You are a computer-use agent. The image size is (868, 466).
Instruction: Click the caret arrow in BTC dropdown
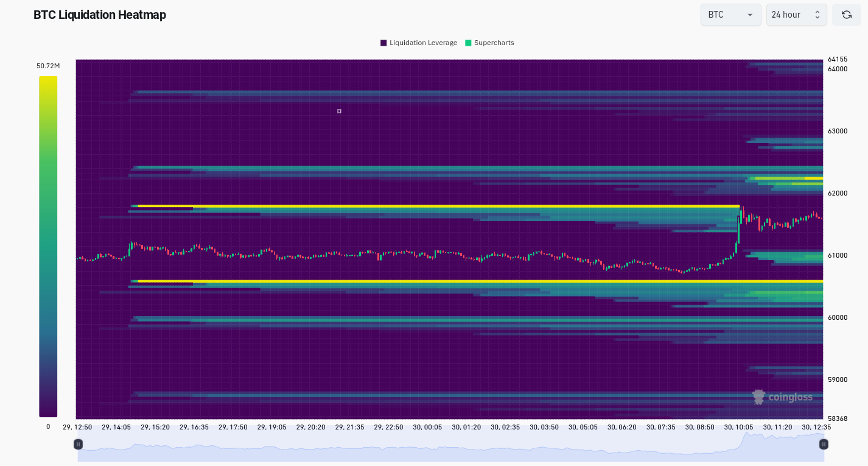coord(750,15)
